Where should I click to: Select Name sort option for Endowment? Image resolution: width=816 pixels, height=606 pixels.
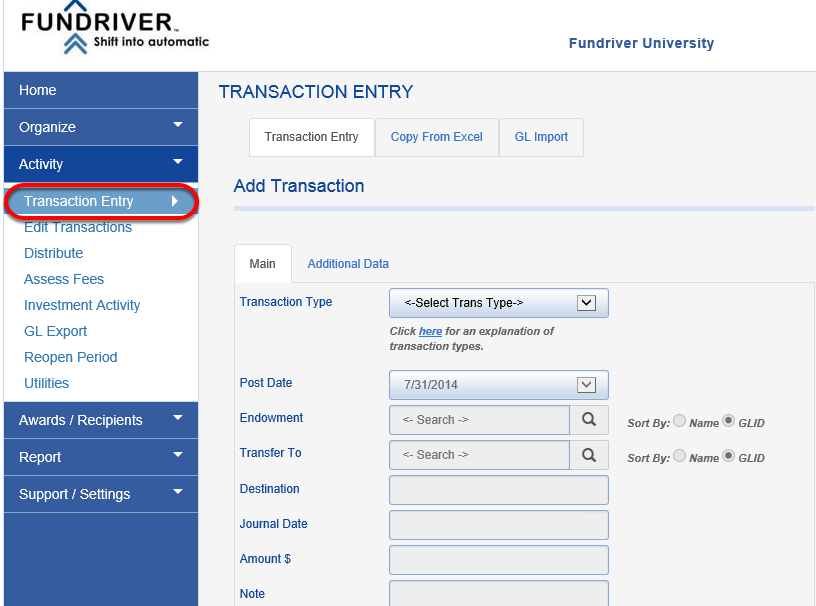click(x=679, y=421)
